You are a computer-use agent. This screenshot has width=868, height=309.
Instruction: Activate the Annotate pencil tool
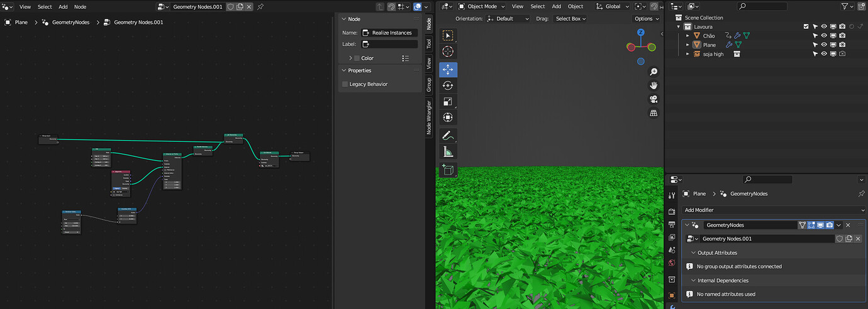click(448, 135)
